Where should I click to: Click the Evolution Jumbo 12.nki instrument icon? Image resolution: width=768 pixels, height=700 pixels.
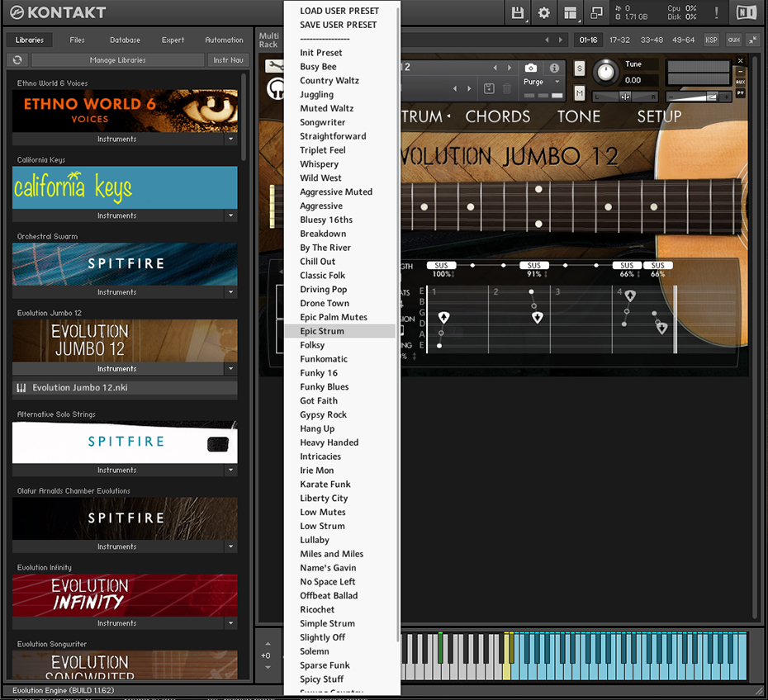pyautogui.click(x=21, y=388)
